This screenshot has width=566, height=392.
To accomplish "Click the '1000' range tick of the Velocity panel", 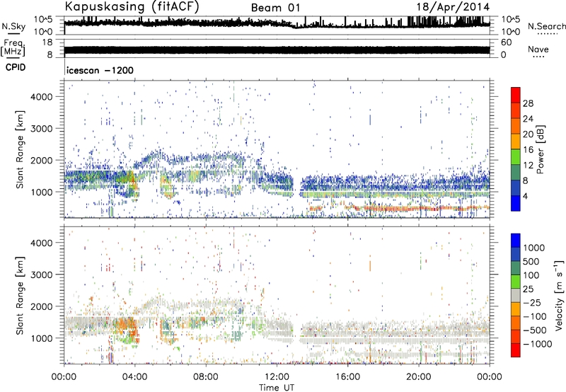I will (x=41, y=338).
